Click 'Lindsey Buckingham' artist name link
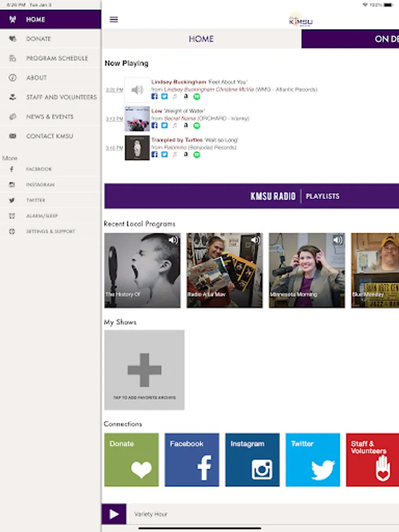This screenshot has width=399, height=532. 179,82
